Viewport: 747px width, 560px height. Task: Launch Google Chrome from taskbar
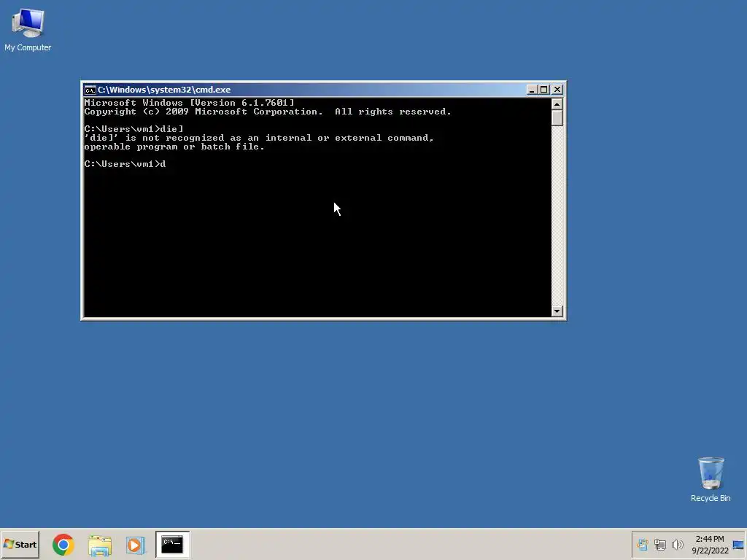point(63,544)
